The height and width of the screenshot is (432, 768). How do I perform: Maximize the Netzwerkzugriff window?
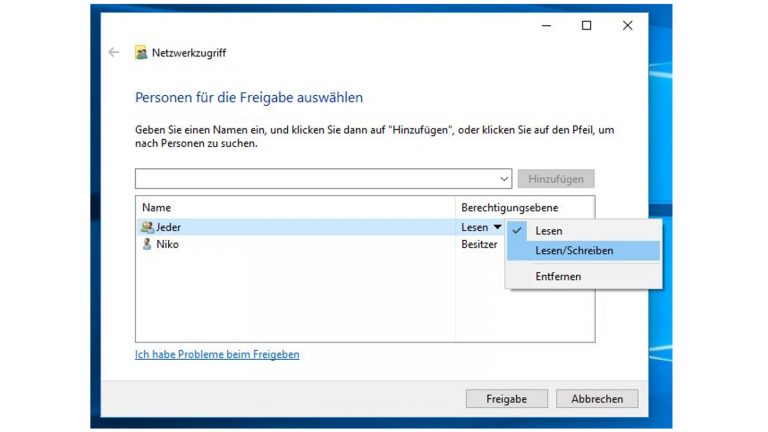[586, 25]
